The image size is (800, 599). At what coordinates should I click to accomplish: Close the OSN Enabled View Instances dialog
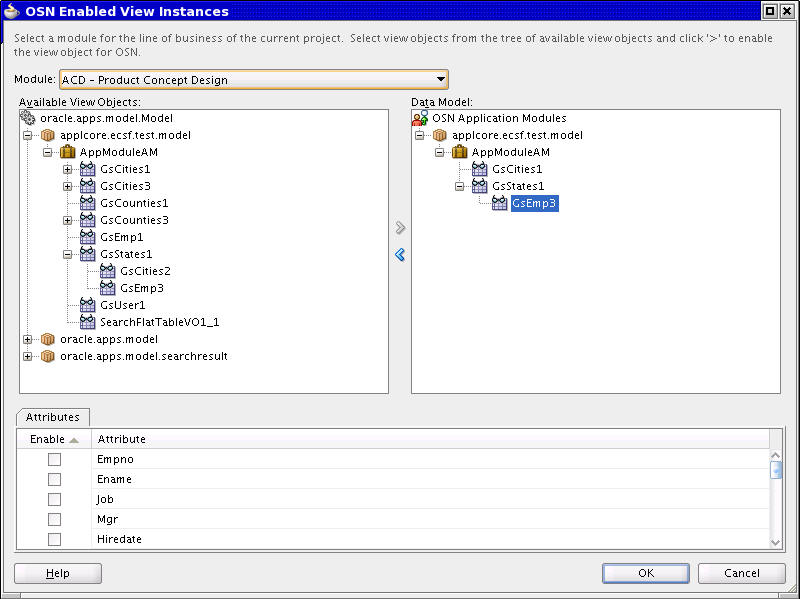(x=787, y=11)
